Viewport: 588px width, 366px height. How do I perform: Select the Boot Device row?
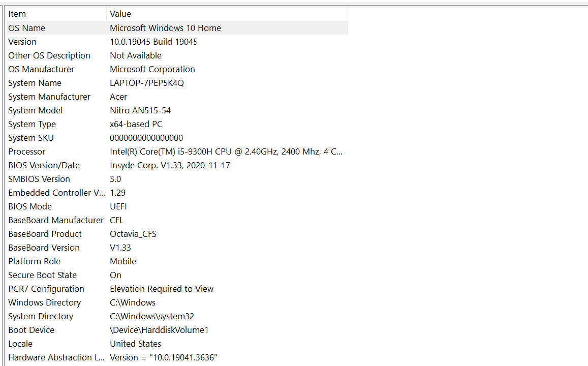pyautogui.click(x=177, y=330)
